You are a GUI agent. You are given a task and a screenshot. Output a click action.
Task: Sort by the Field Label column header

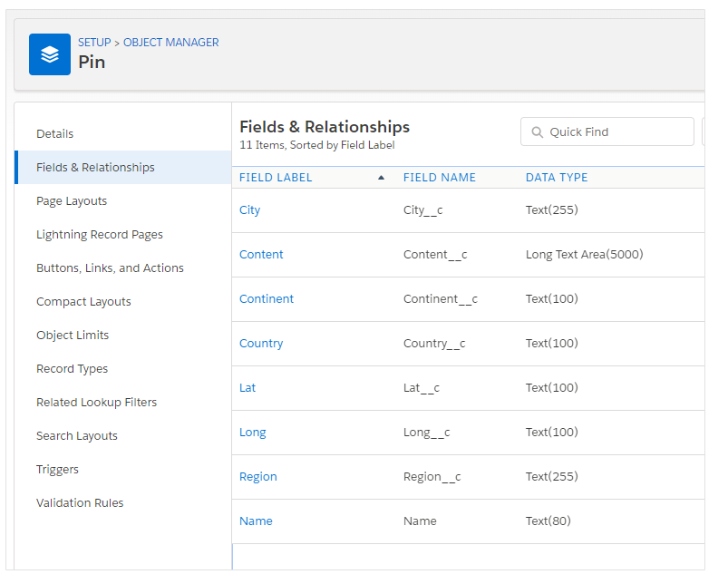click(x=276, y=178)
